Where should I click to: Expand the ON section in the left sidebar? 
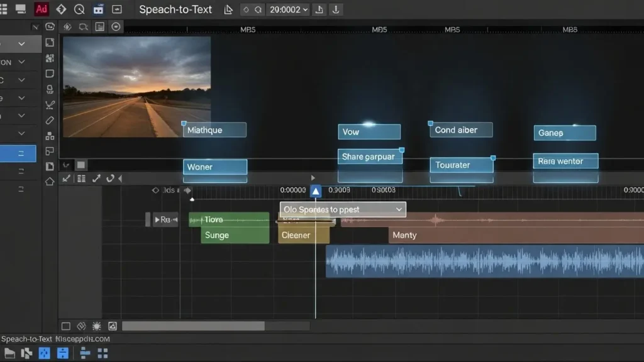point(21,62)
